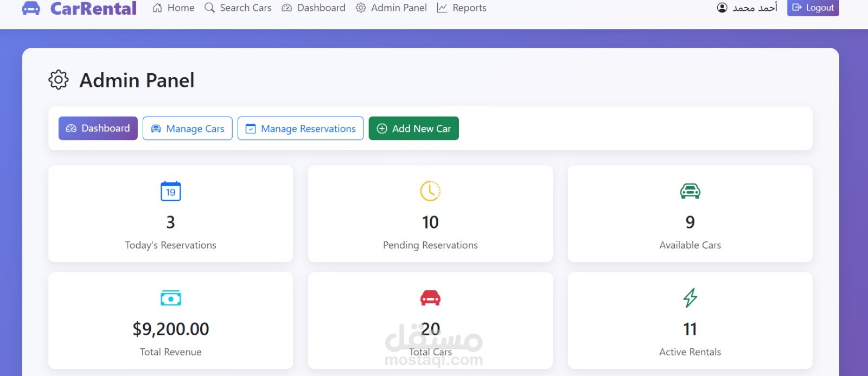Open Dashboard from the top navigation
This screenshot has width=868, height=376.
[314, 8]
